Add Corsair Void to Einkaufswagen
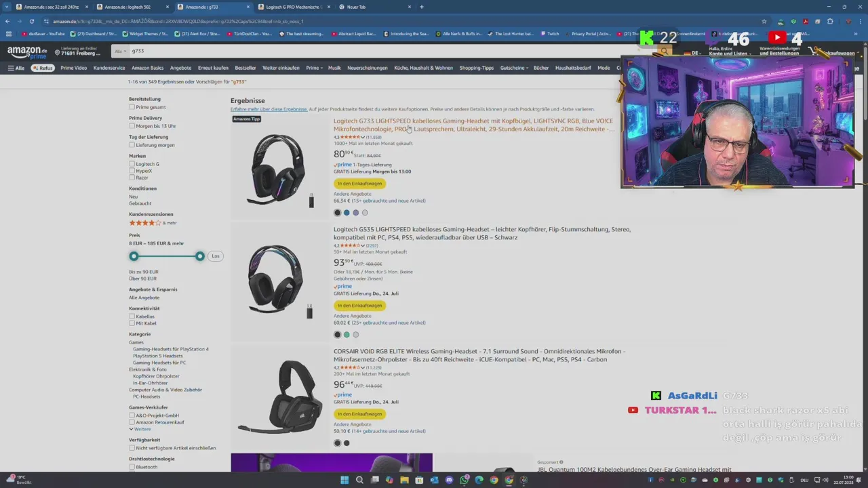The height and width of the screenshot is (488, 868). tap(359, 414)
